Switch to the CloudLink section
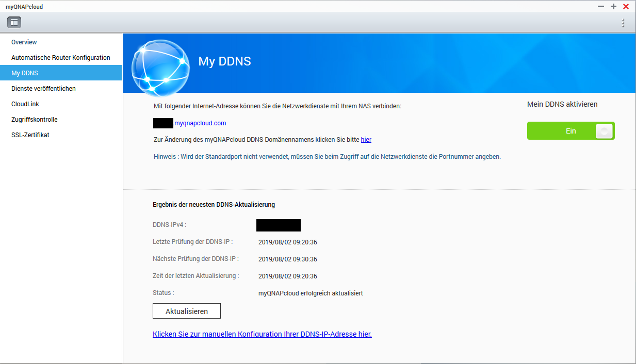 coord(25,104)
